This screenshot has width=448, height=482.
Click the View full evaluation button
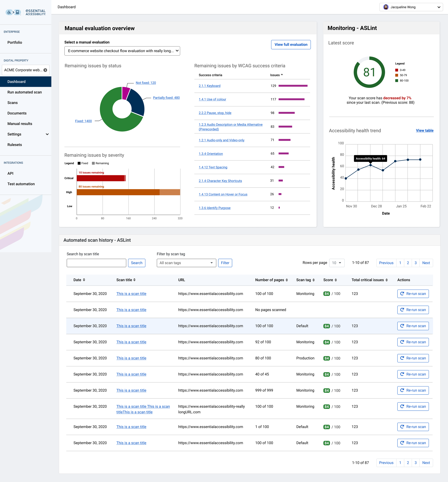coord(291,45)
